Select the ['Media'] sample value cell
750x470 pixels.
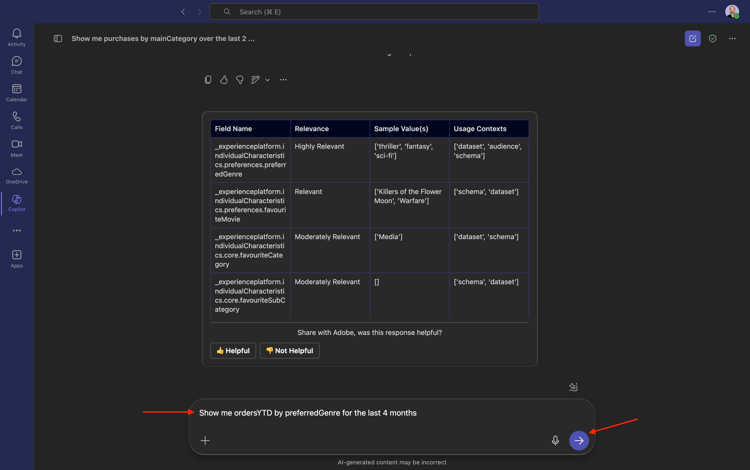tap(409, 250)
